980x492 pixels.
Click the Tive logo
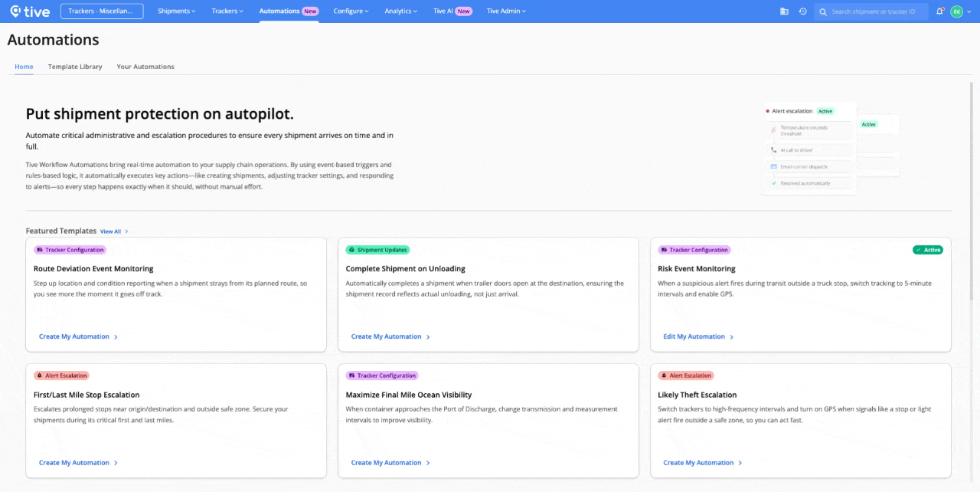[30, 11]
